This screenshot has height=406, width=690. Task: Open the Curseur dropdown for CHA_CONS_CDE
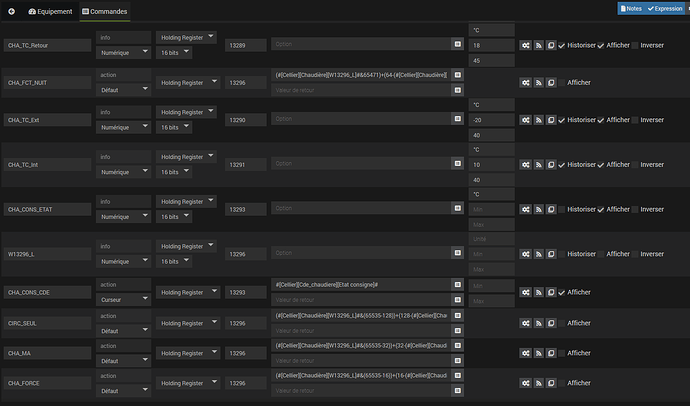tap(124, 300)
